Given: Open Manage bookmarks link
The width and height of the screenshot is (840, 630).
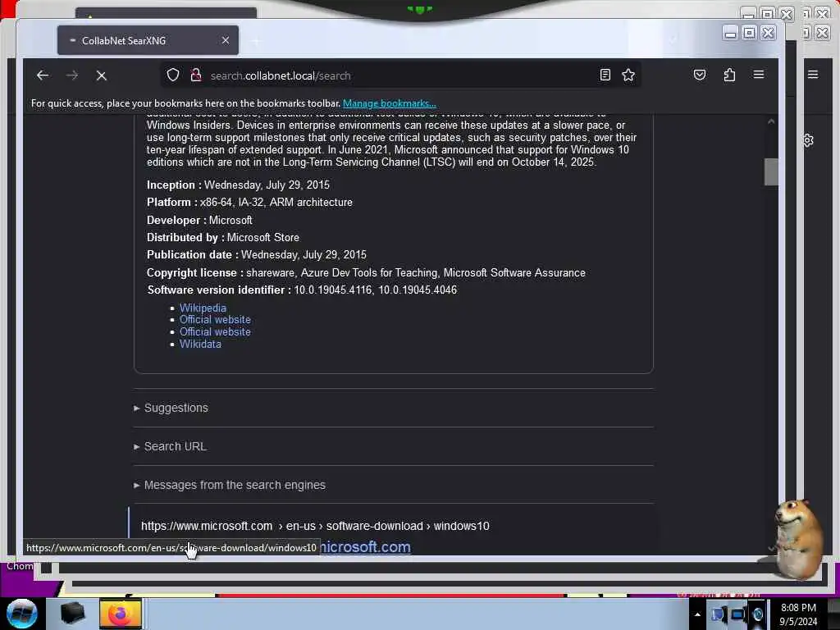Looking at the screenshot, I should [390, 103].
